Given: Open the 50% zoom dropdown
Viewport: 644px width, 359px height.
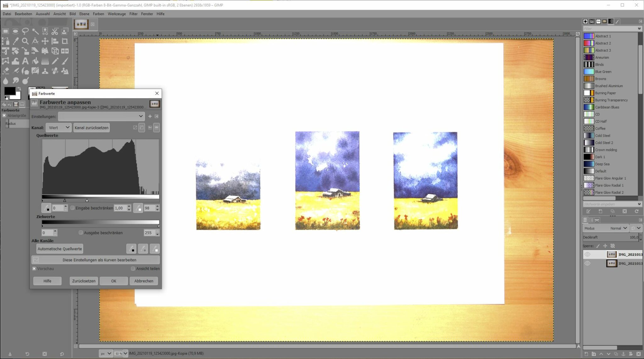Looking at the screenshot, I should [x=125, y=353].
